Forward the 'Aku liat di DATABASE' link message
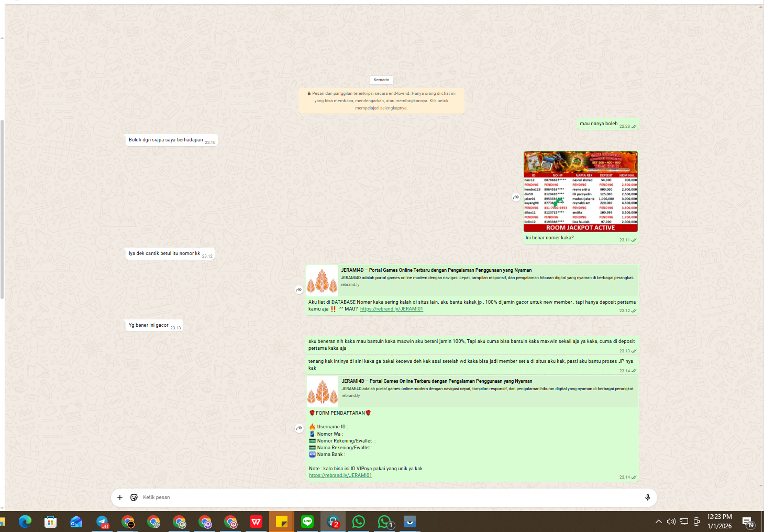Viewport: 764px width, 532px height. click(x=298, y=290)
